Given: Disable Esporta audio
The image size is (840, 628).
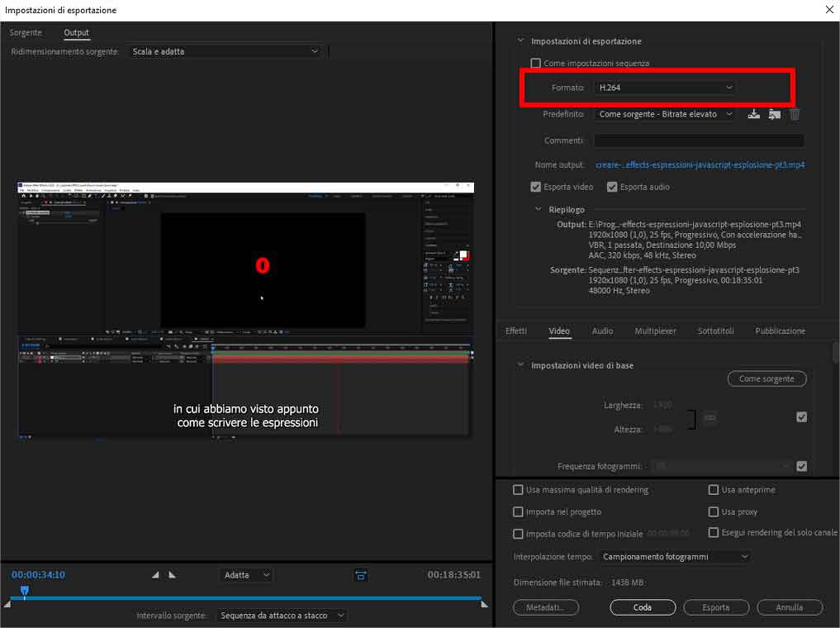Looking at the screenshot, I should 612,186.
